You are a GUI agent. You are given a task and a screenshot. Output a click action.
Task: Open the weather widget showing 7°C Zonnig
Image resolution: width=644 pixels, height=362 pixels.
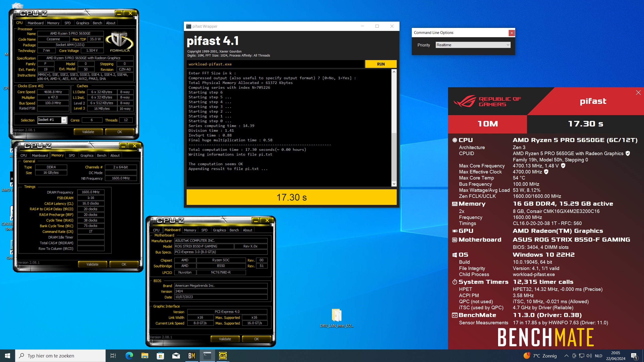tap(540, 356)
